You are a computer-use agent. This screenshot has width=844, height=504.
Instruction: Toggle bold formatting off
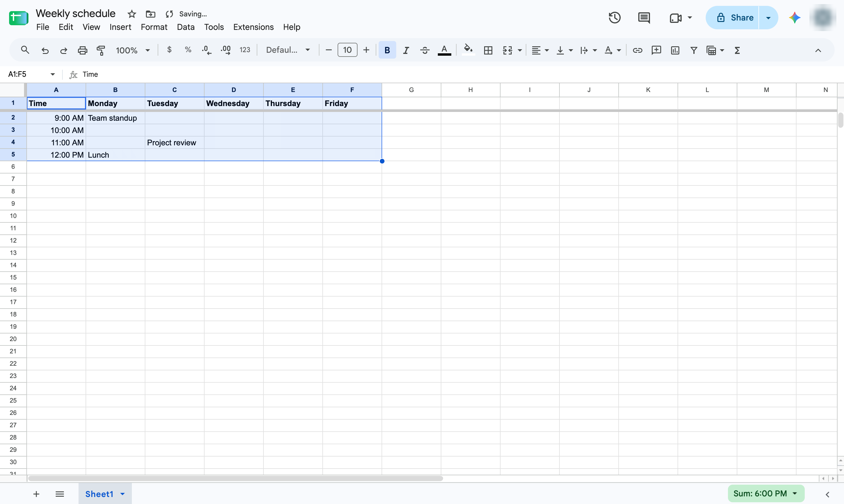387,50
